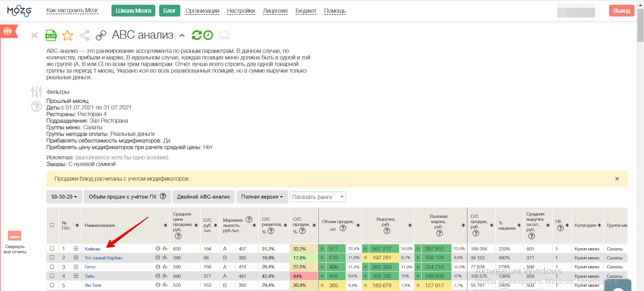Select the Тот самый Харбин row checkbox

pos(52,258)
